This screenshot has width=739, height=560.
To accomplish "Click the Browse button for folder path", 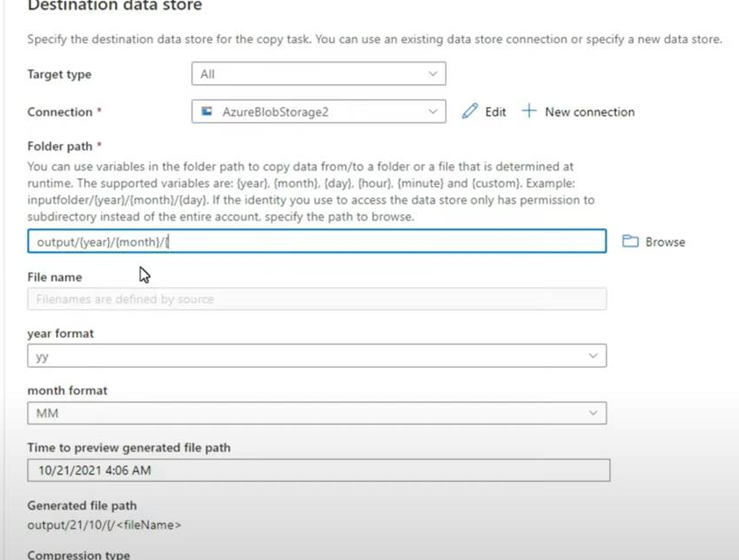I will [653, 241].
